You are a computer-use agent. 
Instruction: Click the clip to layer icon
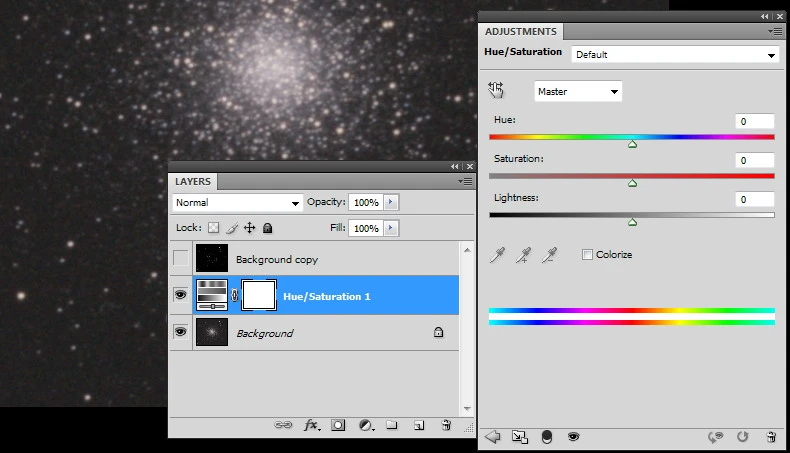coord(547,437)
